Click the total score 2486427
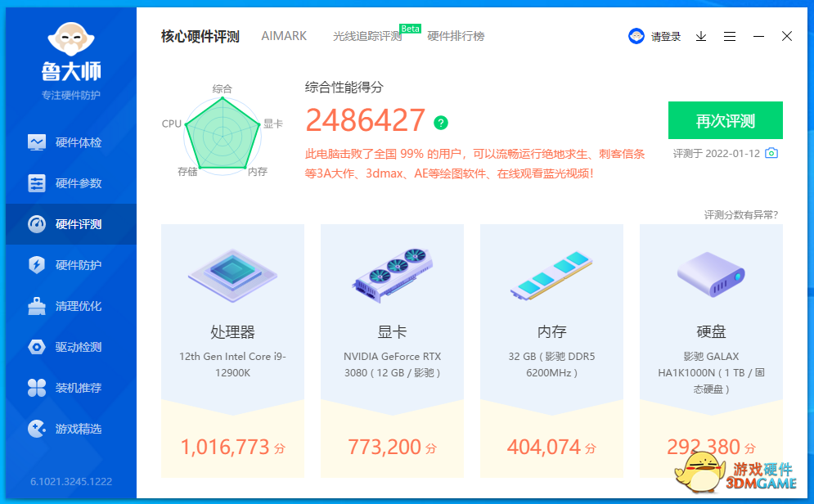The width and height of the screenshot is (814, 504). (x=366, y=120)
